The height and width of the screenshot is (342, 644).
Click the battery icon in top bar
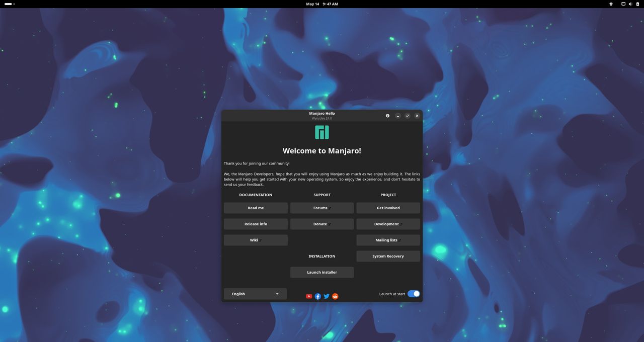point(637,4)
